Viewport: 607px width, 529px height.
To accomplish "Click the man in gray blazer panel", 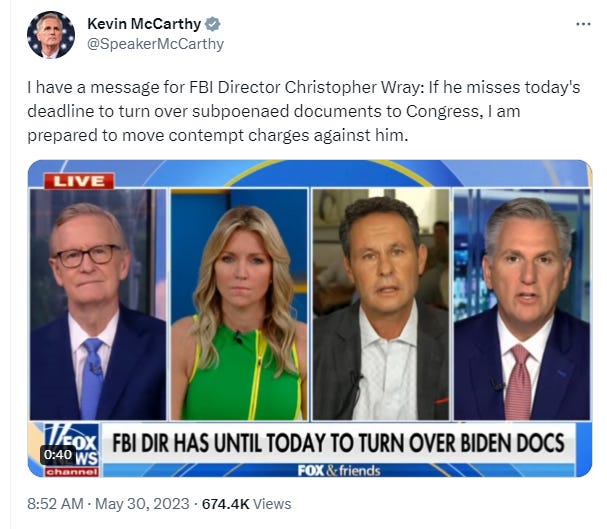I will coord(381,304).
